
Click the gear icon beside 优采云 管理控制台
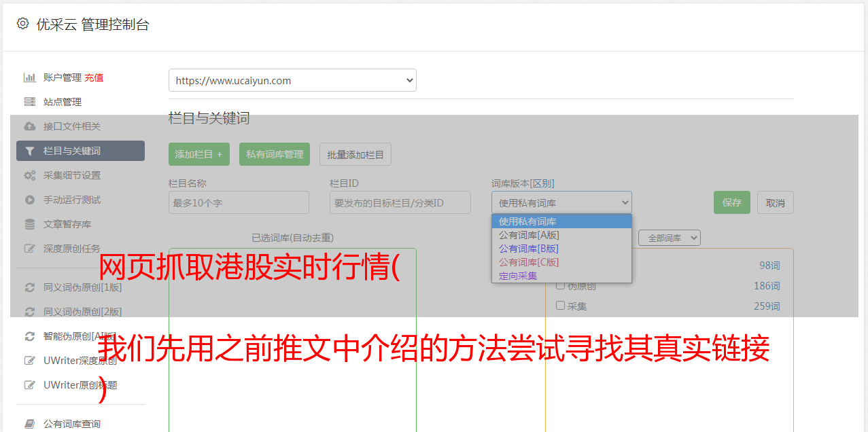(22, 24)
